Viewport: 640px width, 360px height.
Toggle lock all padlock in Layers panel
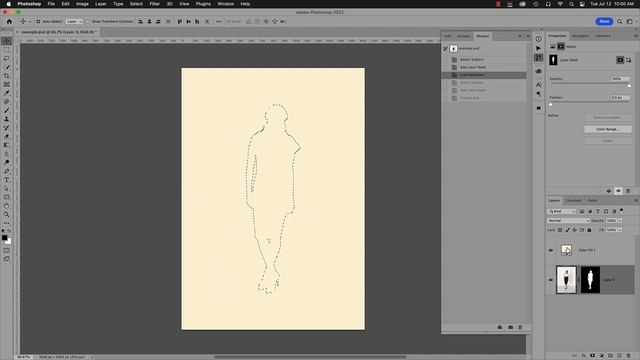(x=589, y=230)
